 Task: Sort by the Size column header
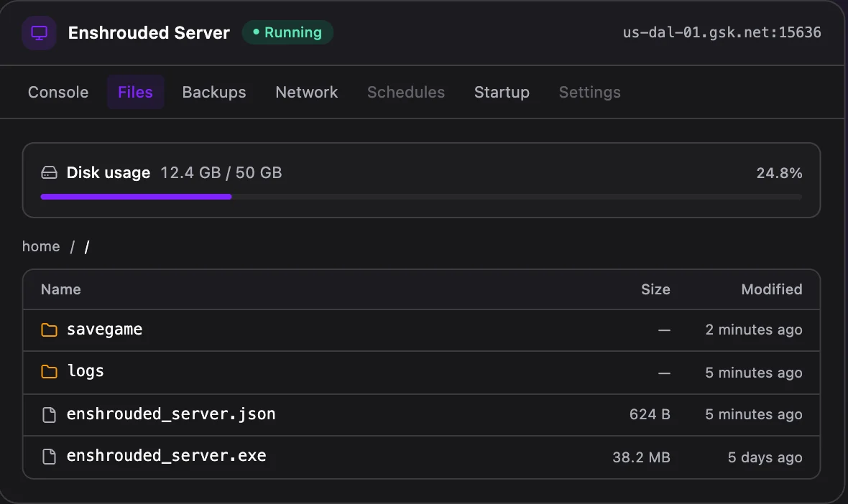click(x=655, y=289)
